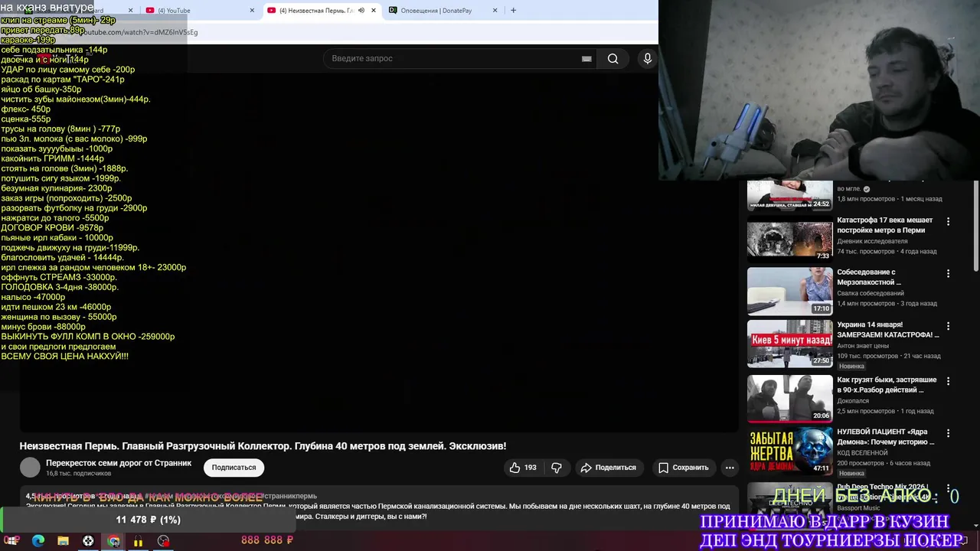Click the КОД ВСЕЛЕННОЙ channel name

862,453
